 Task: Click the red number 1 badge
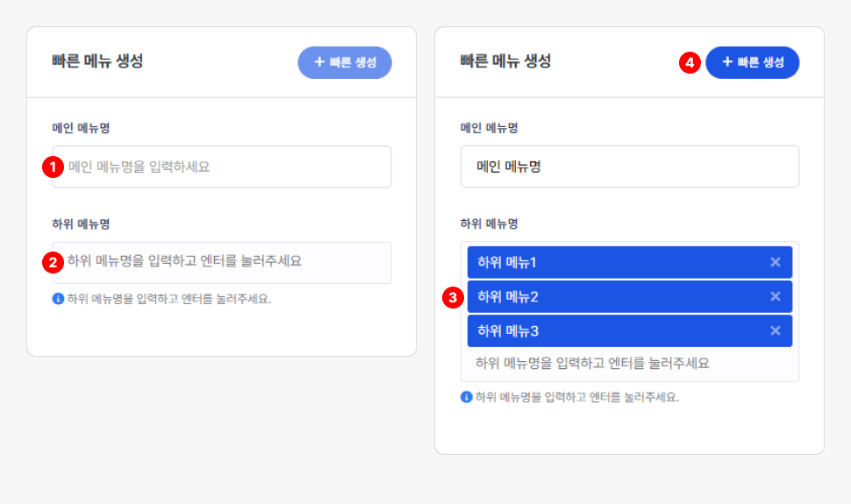pos(54,167)
